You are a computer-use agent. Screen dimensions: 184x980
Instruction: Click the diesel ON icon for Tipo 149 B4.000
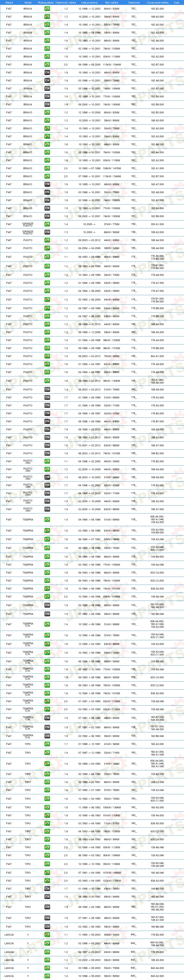(47, 889)
